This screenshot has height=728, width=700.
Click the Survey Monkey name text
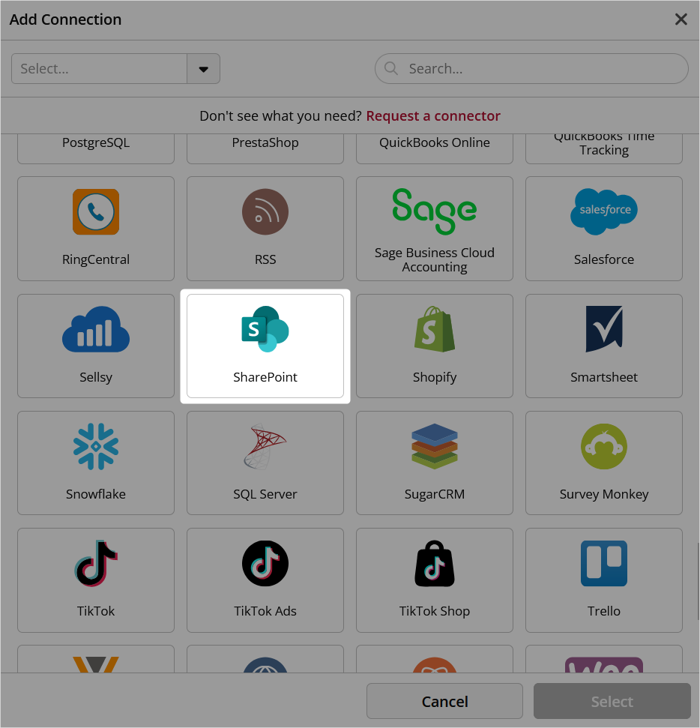pos(604,494)
